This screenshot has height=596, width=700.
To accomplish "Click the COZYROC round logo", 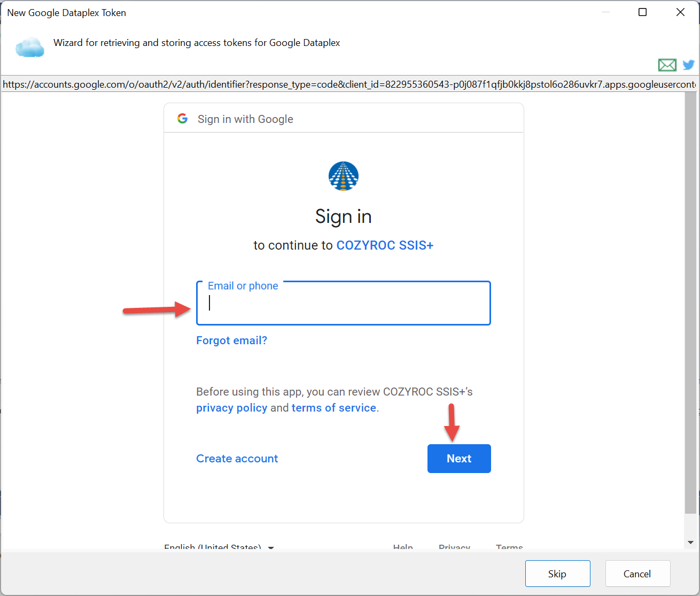I will 344,176.
